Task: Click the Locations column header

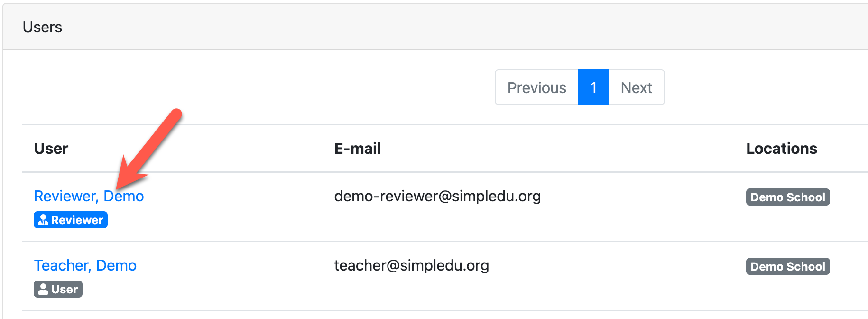Action: click(781, 149)
